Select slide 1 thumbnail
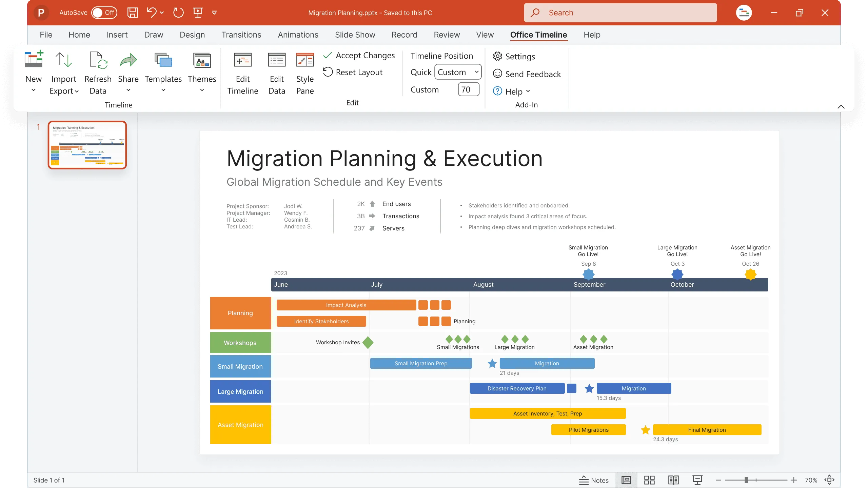The height and width of the screenshot is (488, 868). click(x=87, y=145)
